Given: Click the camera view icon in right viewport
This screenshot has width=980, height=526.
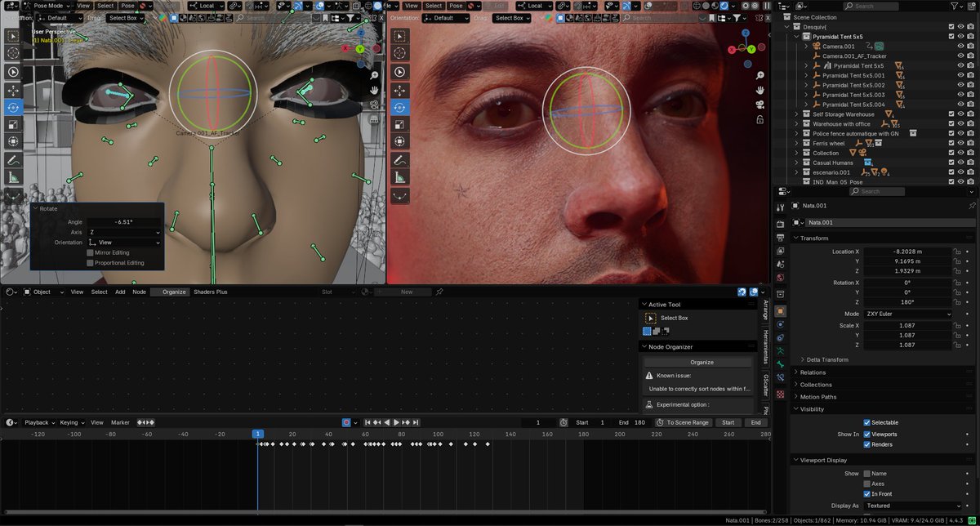Looking at the screenshot, I should pos(759,104).
